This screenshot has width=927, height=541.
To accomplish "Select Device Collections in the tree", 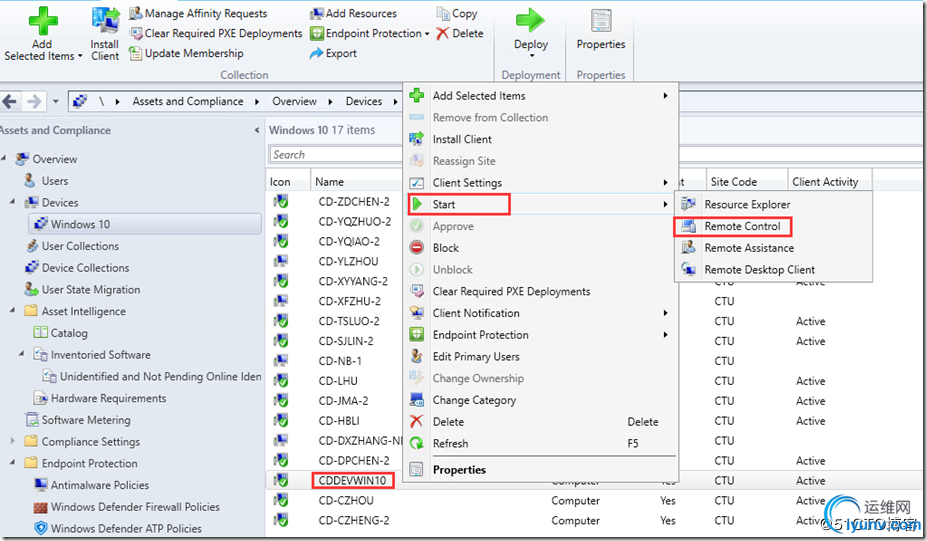I will [85, 268].
